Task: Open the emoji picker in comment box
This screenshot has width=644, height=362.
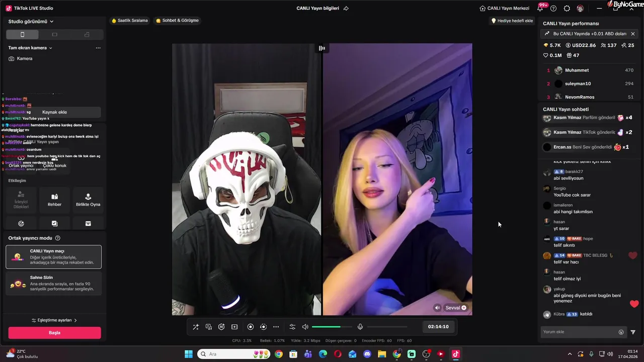Action: [621, 332]
